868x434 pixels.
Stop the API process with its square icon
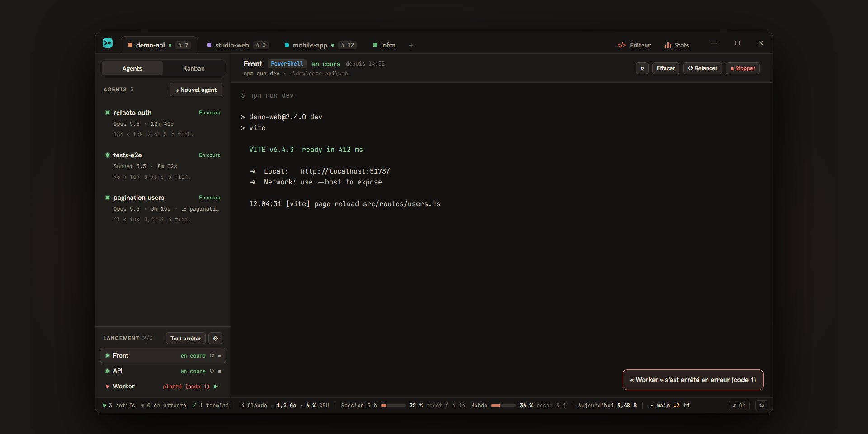pyautogui.click(x=220, y=371)
